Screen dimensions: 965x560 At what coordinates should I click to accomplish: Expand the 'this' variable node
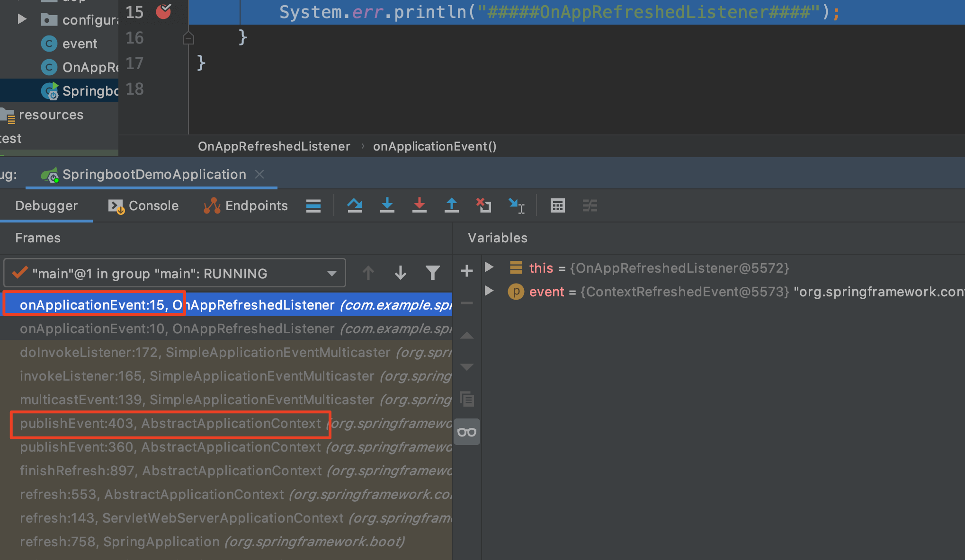click(x=490, y=267)
